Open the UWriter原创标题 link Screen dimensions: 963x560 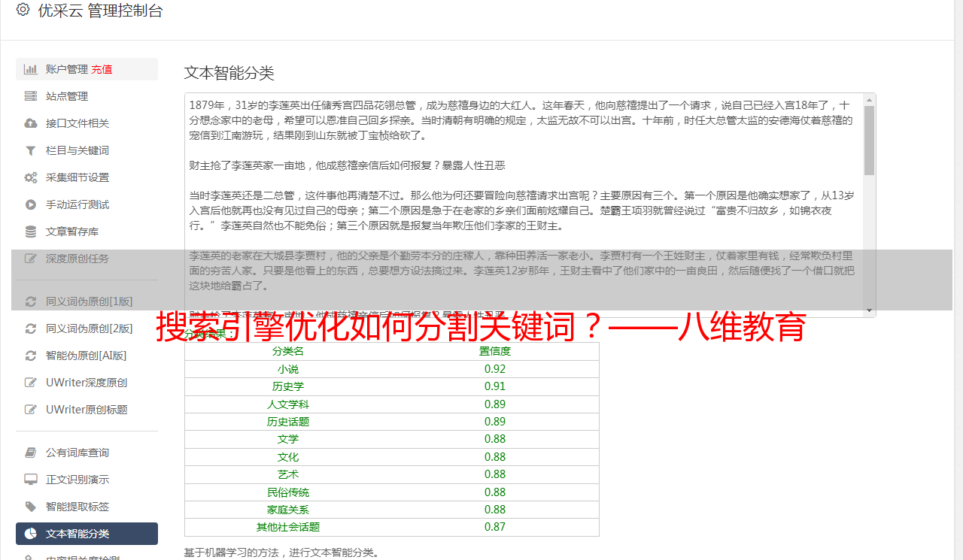[86, 410]
